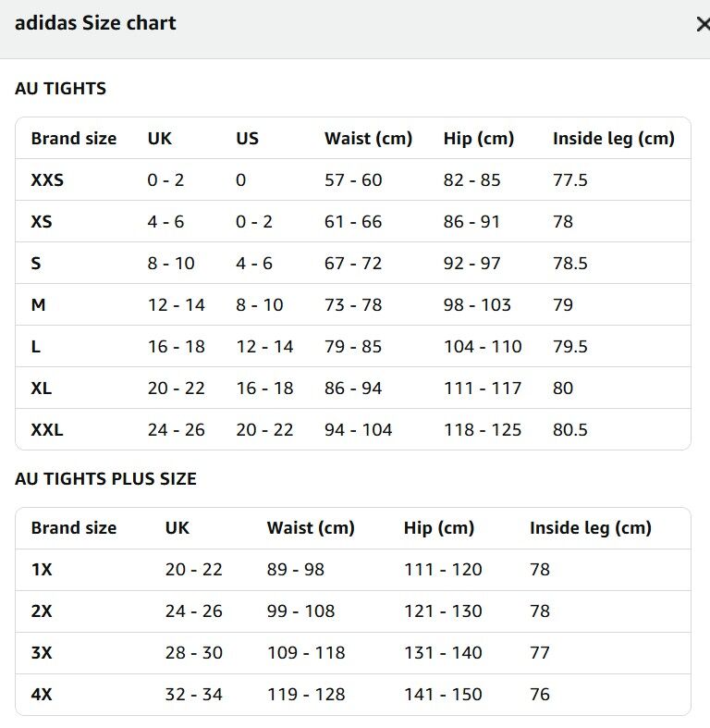Click the 4X plus size label
The image size is (710, 728).
[42, 695]
